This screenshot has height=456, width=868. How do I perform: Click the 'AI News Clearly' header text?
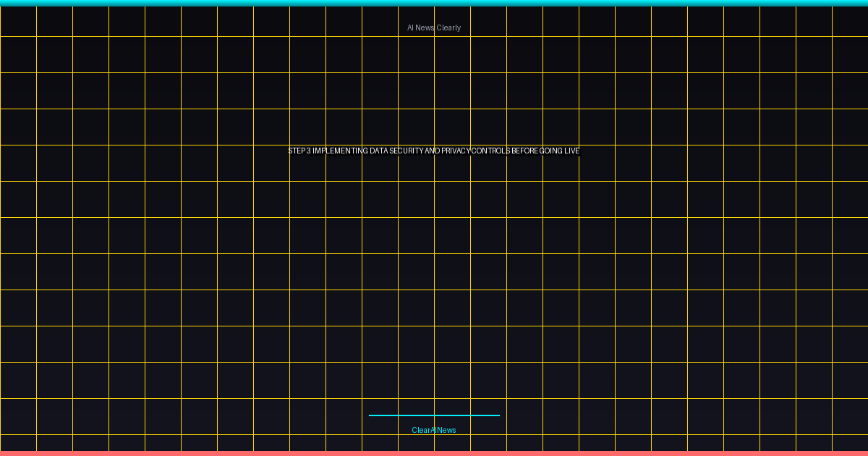(x=434, y=28)
